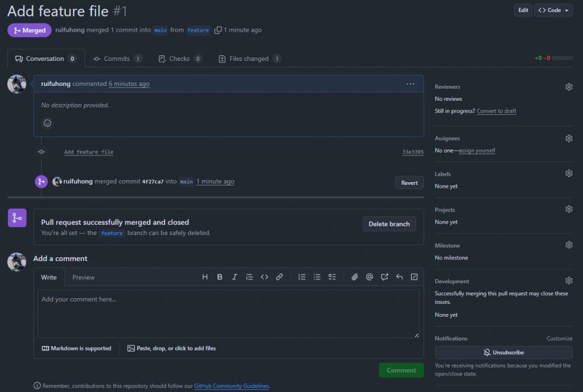Click the Revert button
The height and width of the screenshot is (392, 583).
pos(409,183)
